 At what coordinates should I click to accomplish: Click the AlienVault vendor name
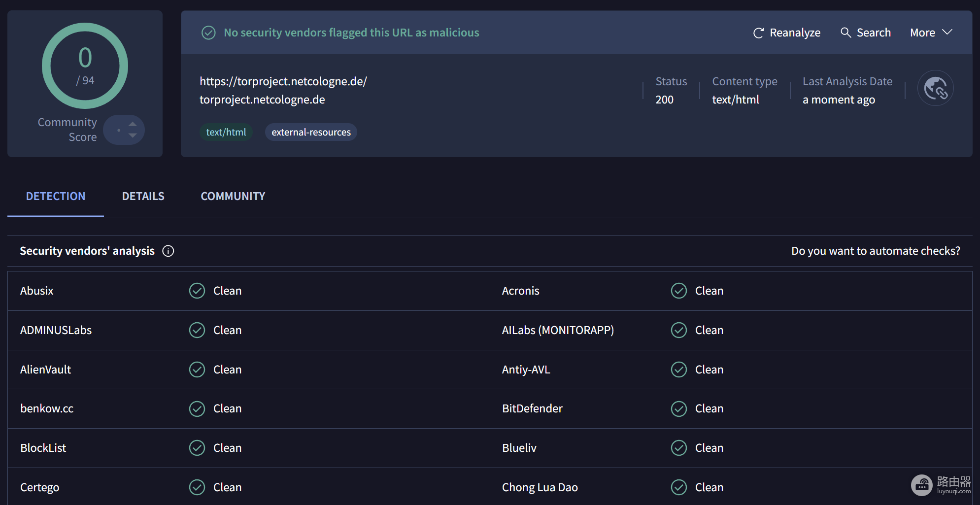[45, 370]
